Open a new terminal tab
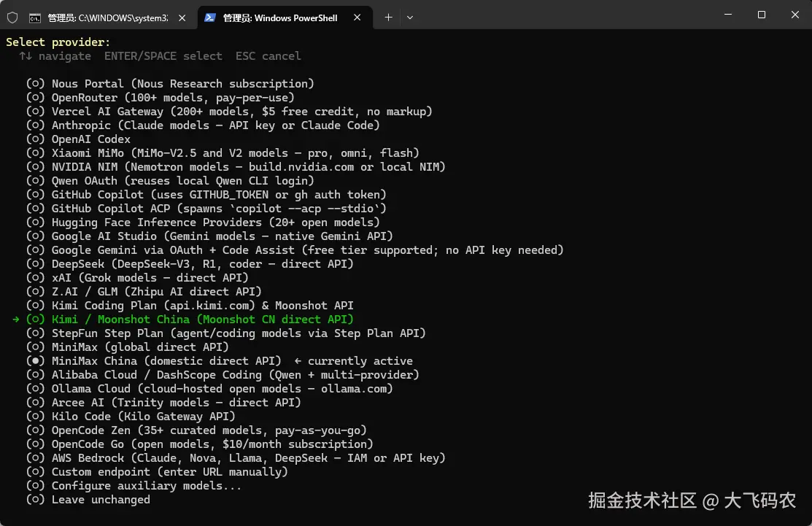This screenshot has height=526, width=812. (388, 18)
